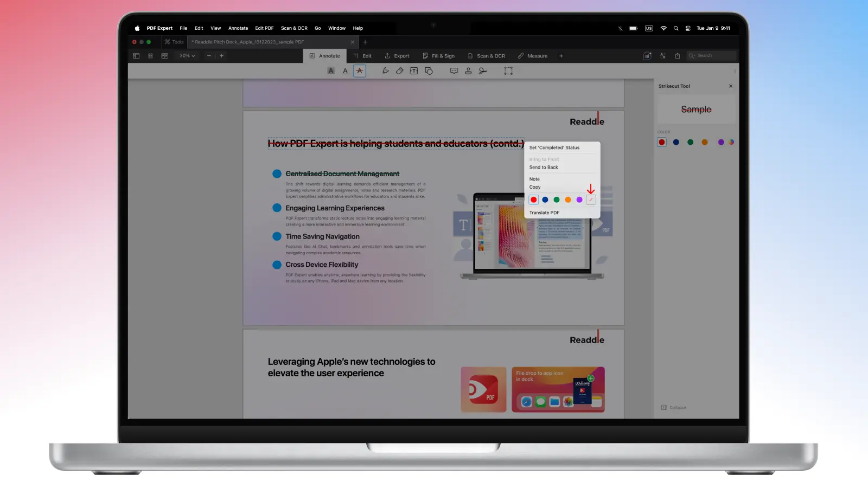Pick the Eraser tool
The height and width of the screenshot is (488, 868).
click(x=400, y=71)
